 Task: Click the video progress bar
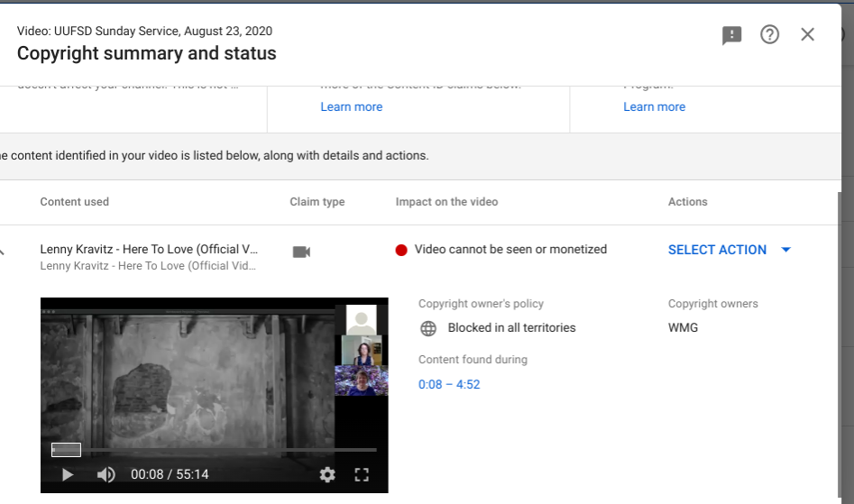214,450
